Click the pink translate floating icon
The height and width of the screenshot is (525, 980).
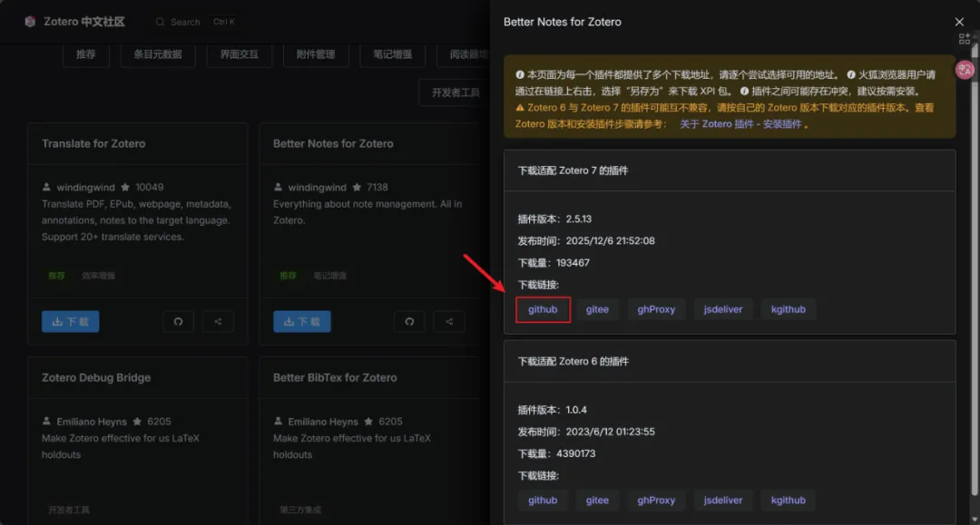[x=965, y=70]
